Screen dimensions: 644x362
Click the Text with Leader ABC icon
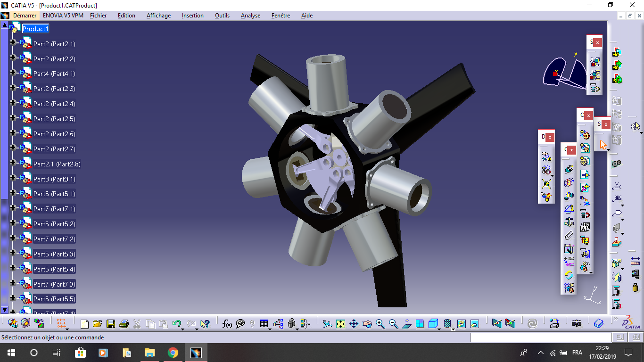click(x=617, y=198)
